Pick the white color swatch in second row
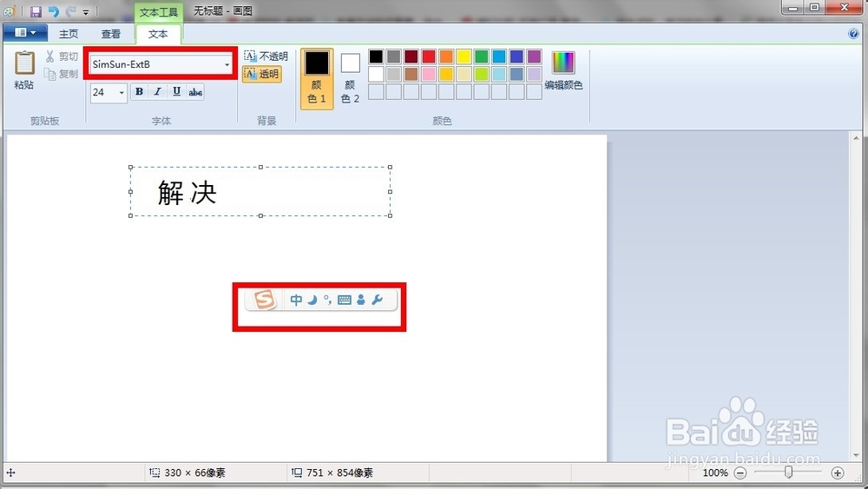The height and width of the screenshot is (489, 868). pyautogui.click(x=376, y=74)
